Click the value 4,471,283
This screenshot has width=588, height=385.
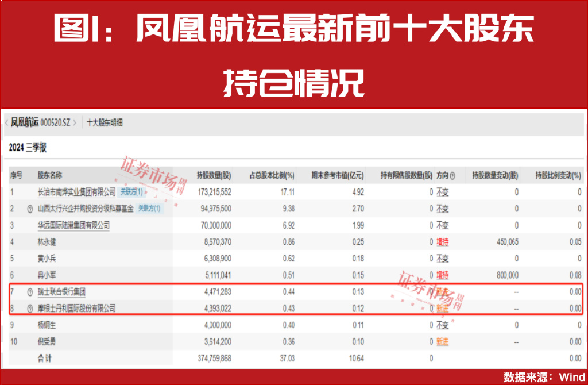coord(218,291)
